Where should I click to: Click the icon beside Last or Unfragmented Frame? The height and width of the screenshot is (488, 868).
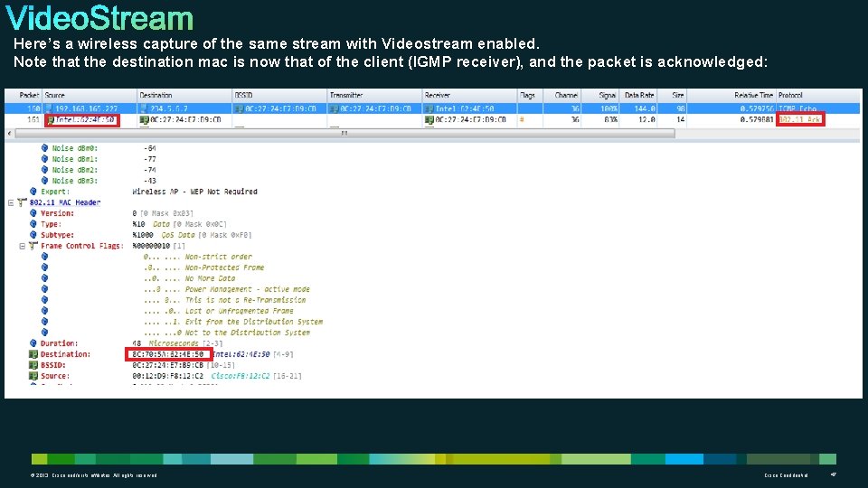[45, 310]
